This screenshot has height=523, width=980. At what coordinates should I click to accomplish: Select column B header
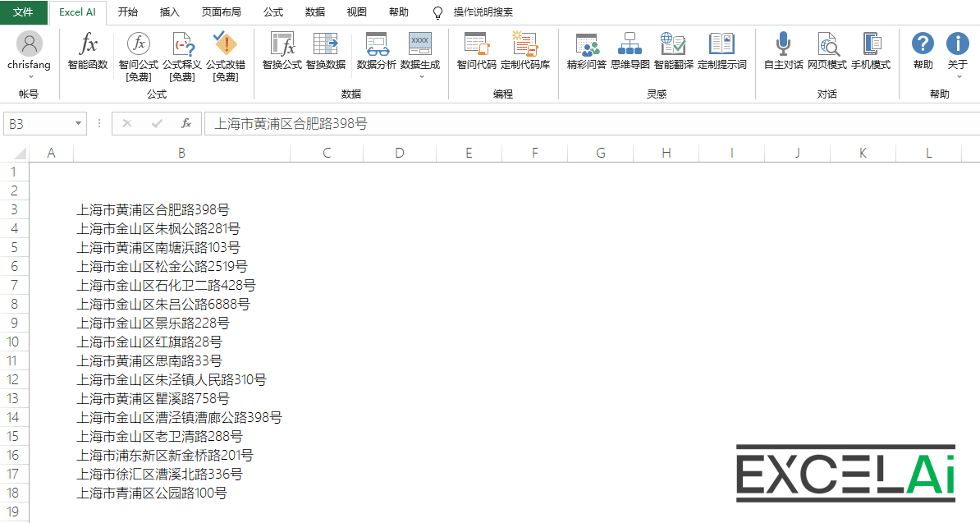tap(182, 153)
